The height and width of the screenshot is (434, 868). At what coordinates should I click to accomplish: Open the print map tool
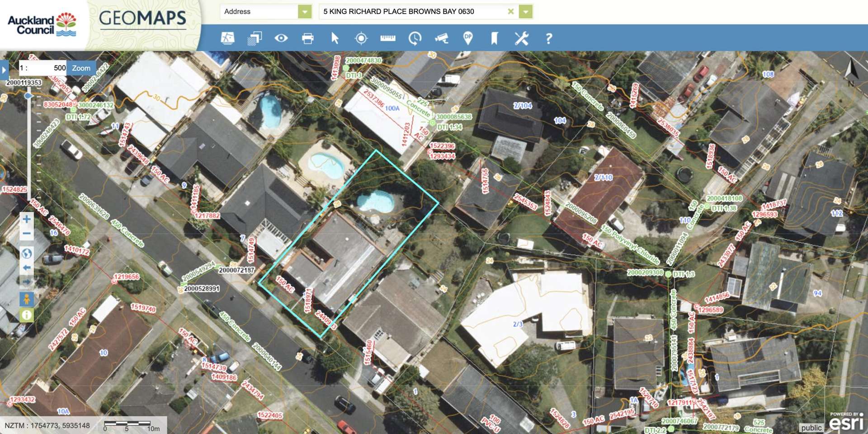click(308, 38)
